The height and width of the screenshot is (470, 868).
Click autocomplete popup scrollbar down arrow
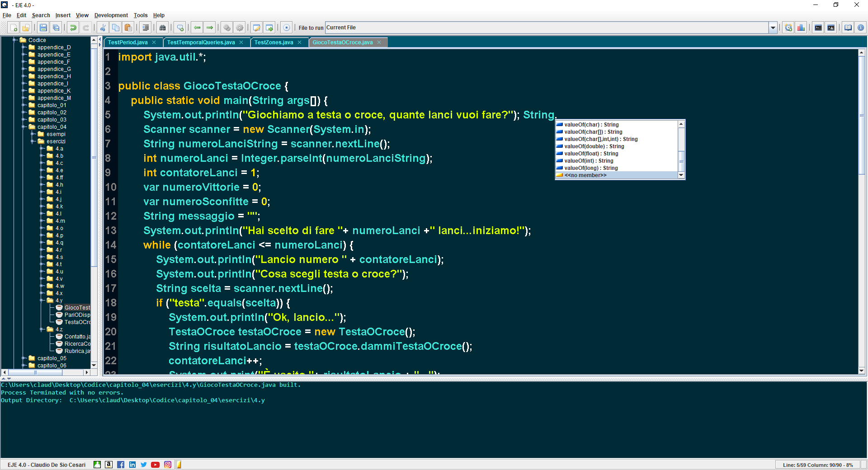[681, 175]
